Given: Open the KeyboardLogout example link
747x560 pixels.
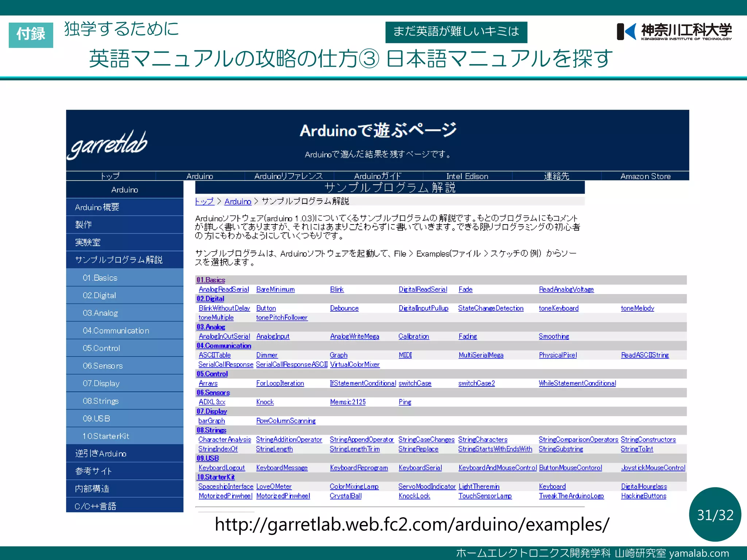Looking at the screenshot, I should tap(221, 468).
